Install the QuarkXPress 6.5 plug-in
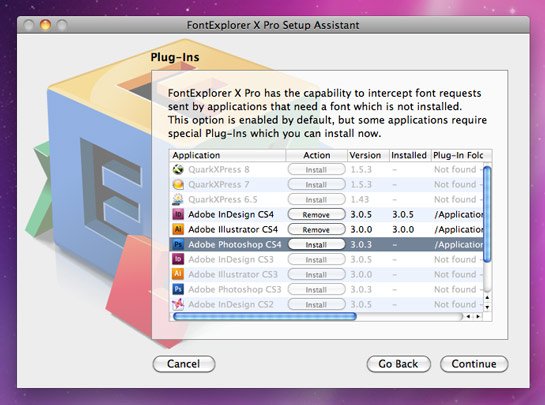This screenshot has height=405, width=545. point(316,200)
